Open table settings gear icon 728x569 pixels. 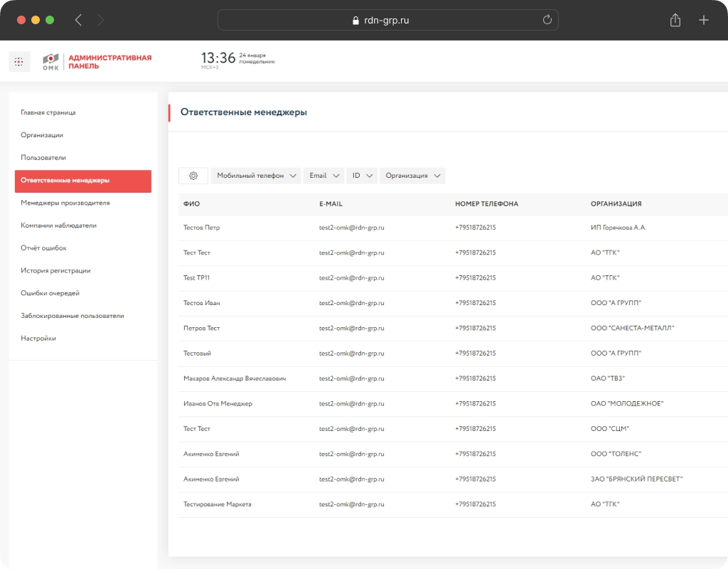click(x=193, y=176)
